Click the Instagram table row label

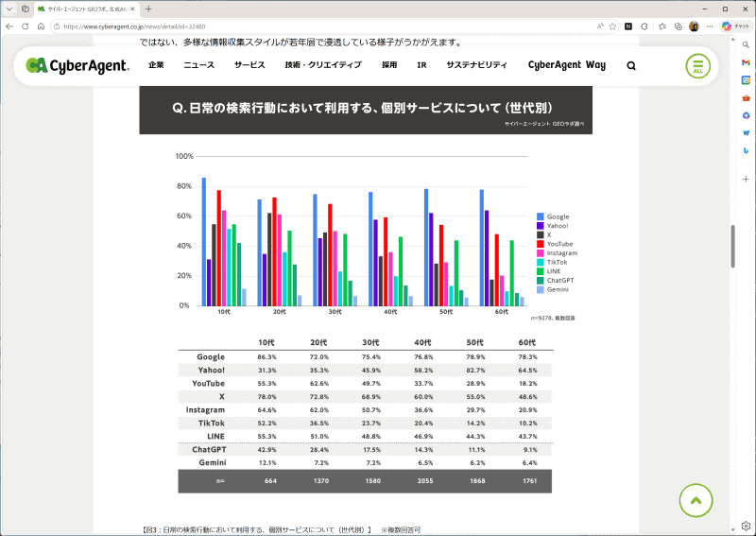[x=205, y=410]
